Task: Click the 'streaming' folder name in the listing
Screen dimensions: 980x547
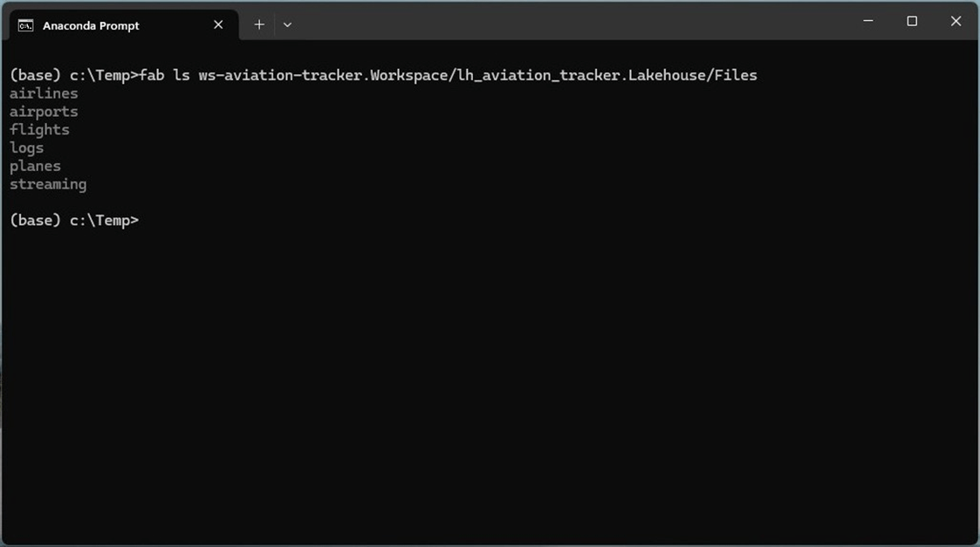Action: [48, 184]
